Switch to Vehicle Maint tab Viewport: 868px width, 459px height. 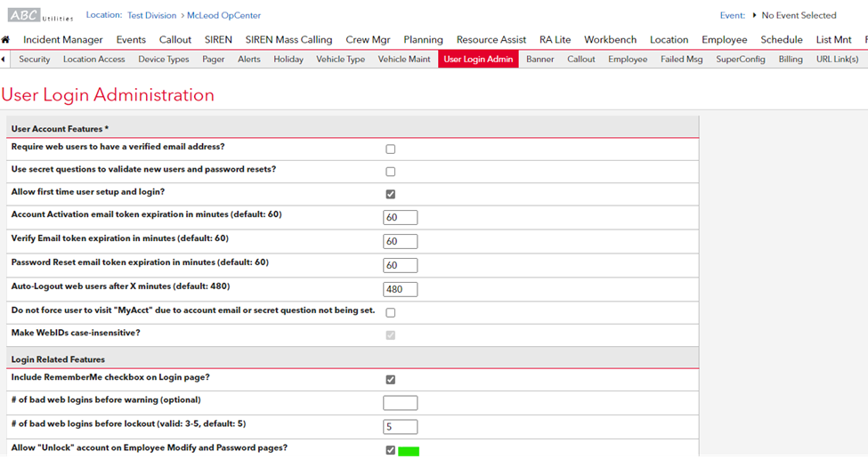tap(404, 60)
